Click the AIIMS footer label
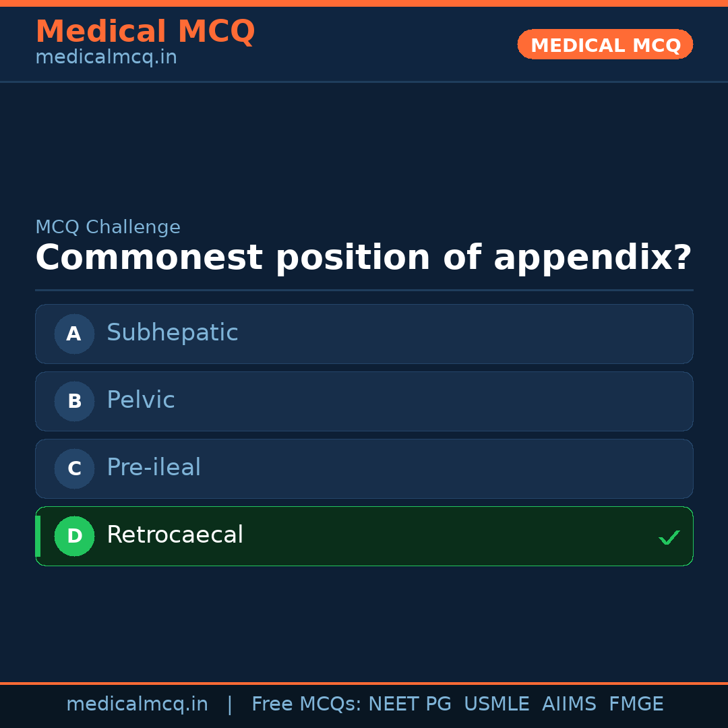The height and width of the screenshot is (728, 728). click(569, 704)
